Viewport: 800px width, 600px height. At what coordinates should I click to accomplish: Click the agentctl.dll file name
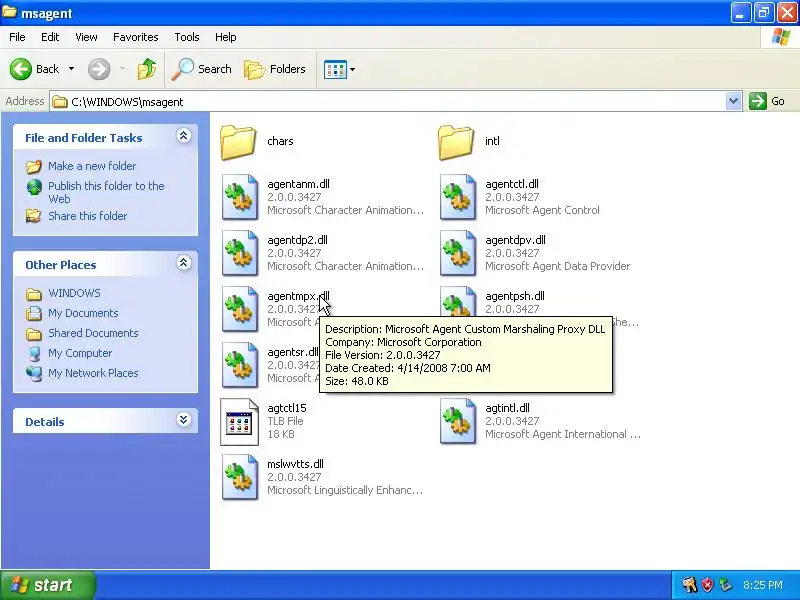(x=512, y=184)
